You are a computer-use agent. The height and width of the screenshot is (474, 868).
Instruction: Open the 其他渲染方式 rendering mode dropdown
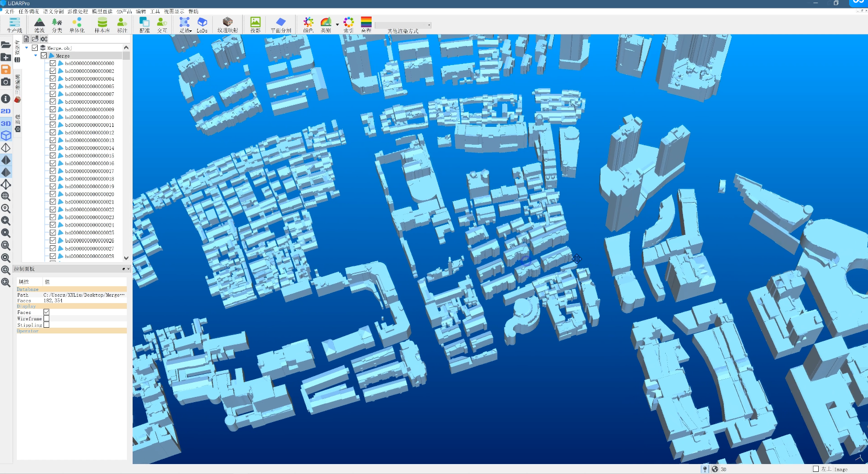tap(428, 25)
